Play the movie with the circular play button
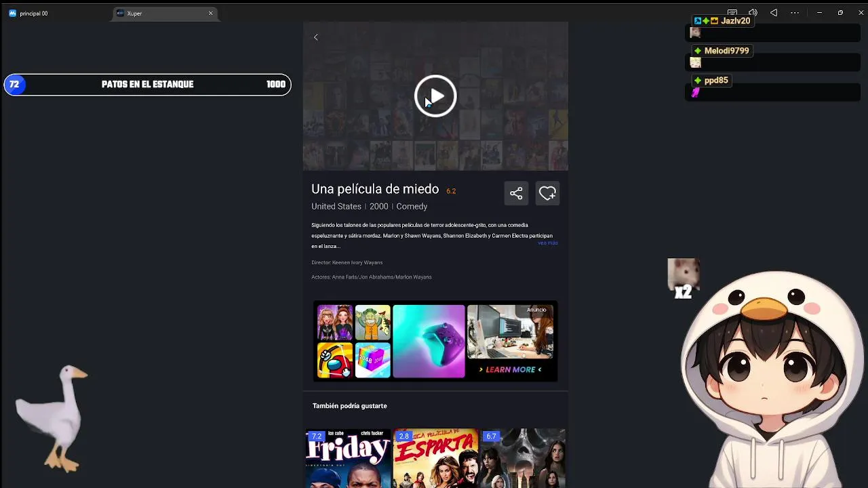 click(x=435, y=96)
